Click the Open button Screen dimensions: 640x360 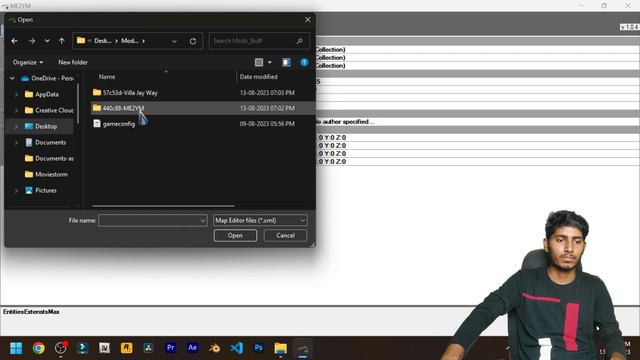tap(235, 236)
